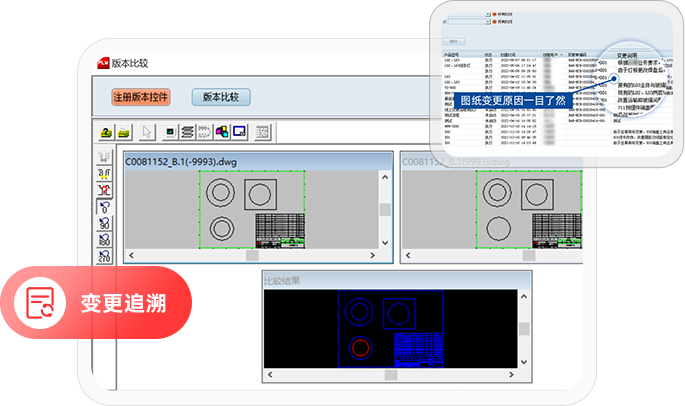The height and width of the screenshot is (406, 685).
Task: Select the 0 degree rotation icon
Action: (x=104, y=207)
